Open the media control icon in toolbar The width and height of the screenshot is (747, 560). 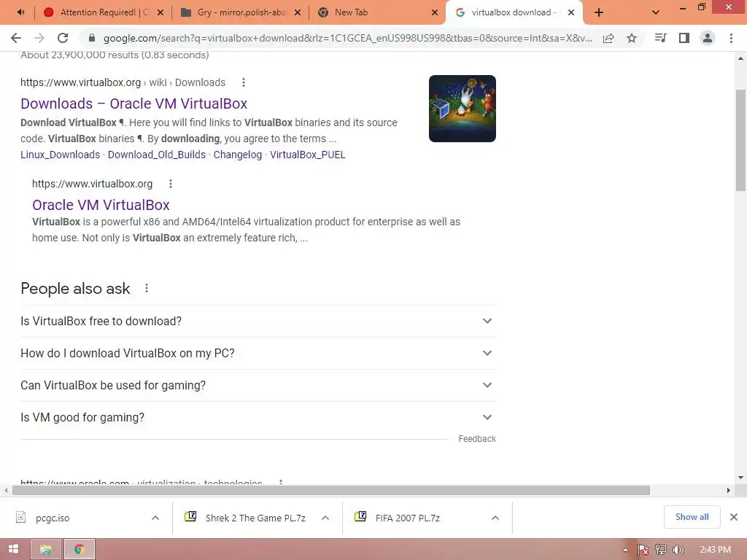pos(660,38)
